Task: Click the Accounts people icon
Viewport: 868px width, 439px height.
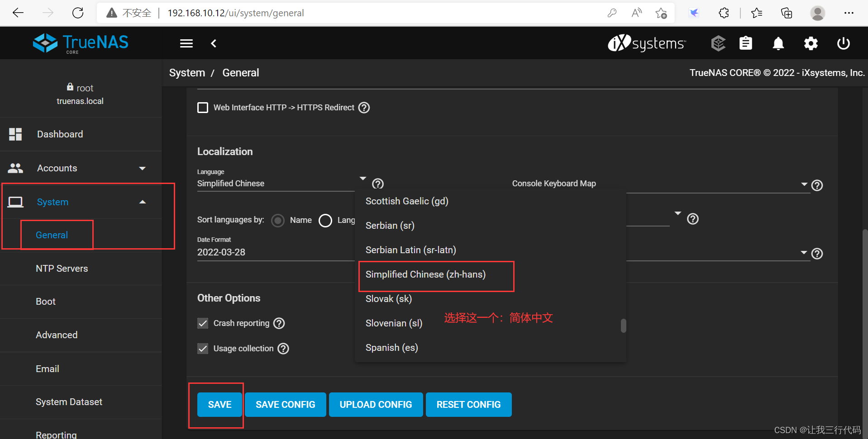Action: (15, 168)
